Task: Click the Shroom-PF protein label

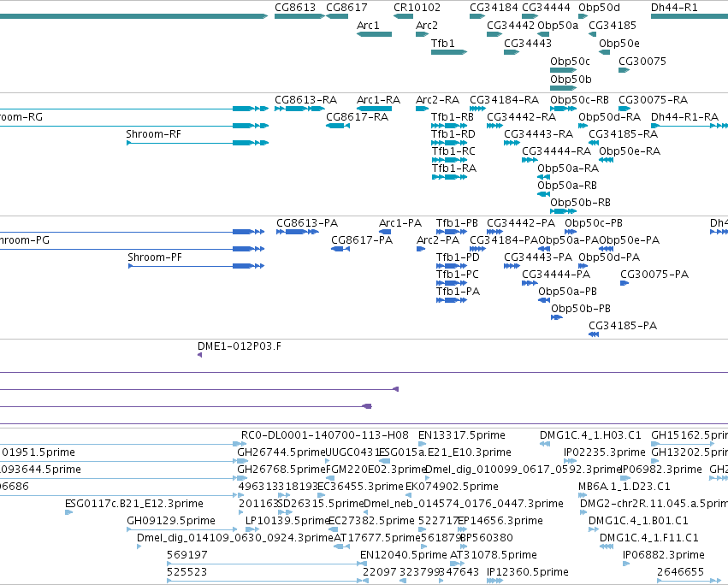Action: click(155, 257)
